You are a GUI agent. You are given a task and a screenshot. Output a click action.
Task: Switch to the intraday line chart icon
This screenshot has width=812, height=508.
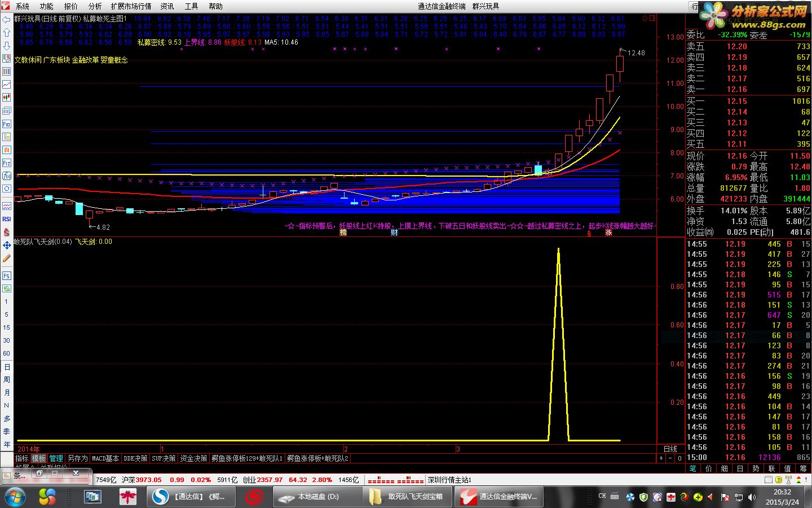point(7,85)
